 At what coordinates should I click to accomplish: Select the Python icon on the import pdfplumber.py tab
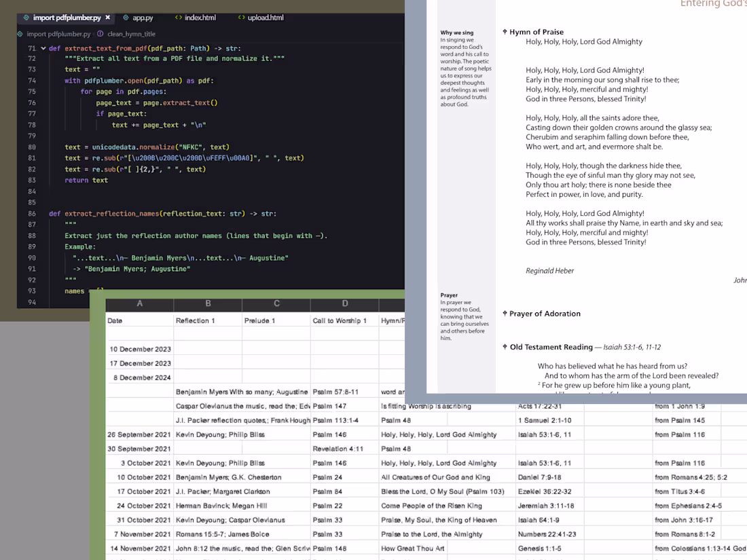point(26,17)
